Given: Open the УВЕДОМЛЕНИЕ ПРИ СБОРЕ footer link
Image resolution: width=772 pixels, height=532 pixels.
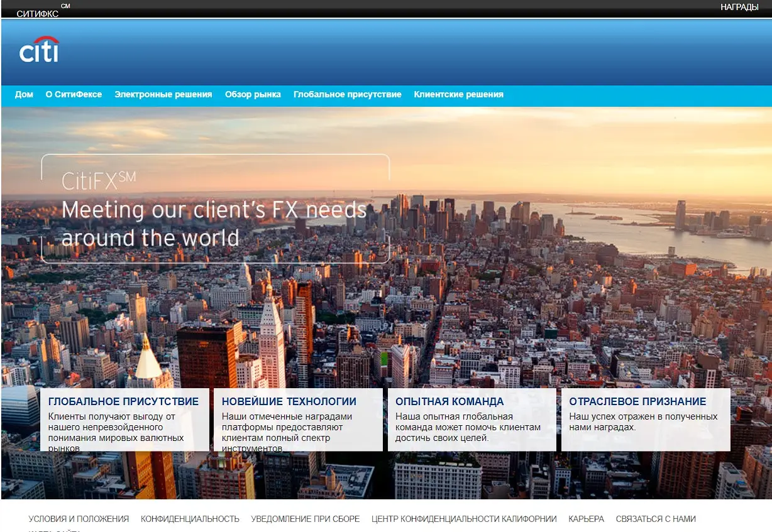Looking at the screenshot, I should point(306,519).
